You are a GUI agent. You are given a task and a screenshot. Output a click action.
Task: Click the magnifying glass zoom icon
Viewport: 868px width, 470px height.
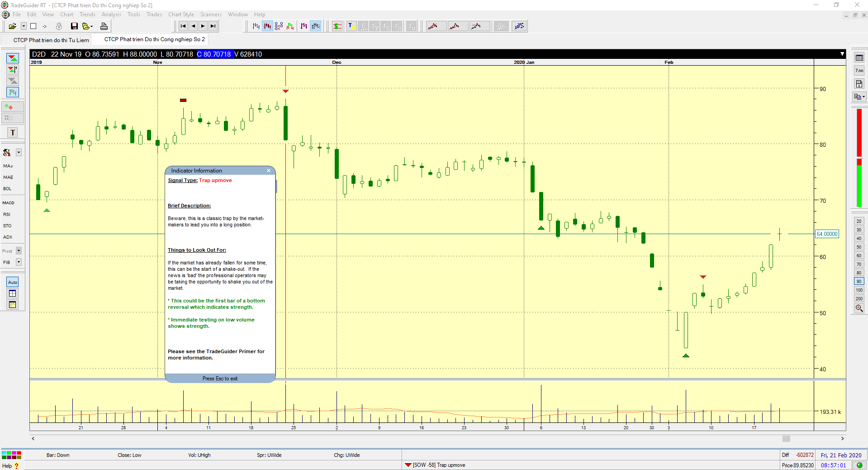click(x=859, y=308)
